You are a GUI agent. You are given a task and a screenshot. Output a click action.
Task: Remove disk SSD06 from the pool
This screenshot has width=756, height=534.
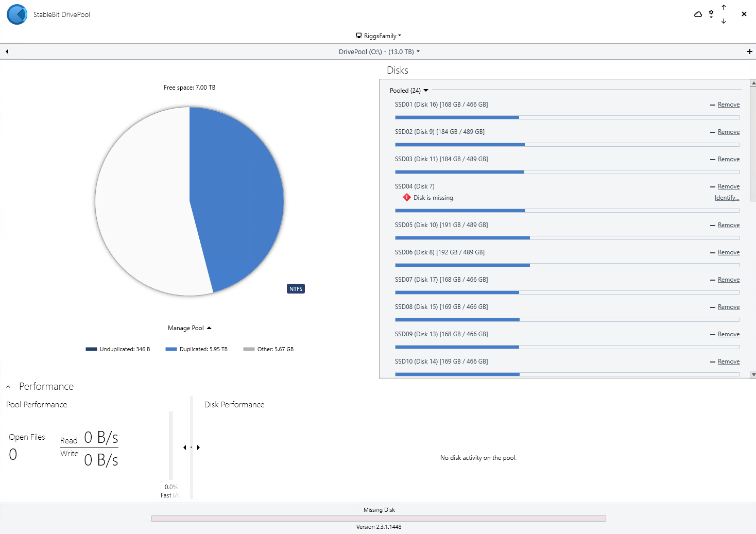(x=729, y=252)
